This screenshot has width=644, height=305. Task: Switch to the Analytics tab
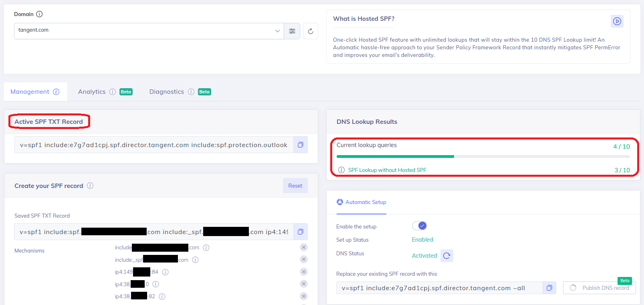click(x=92, y=92)
